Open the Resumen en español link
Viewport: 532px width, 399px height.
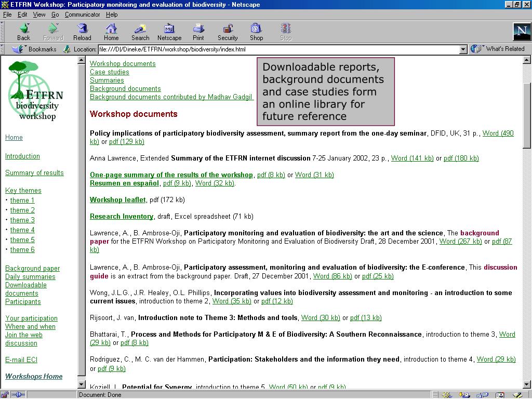(x=124, y=183)
